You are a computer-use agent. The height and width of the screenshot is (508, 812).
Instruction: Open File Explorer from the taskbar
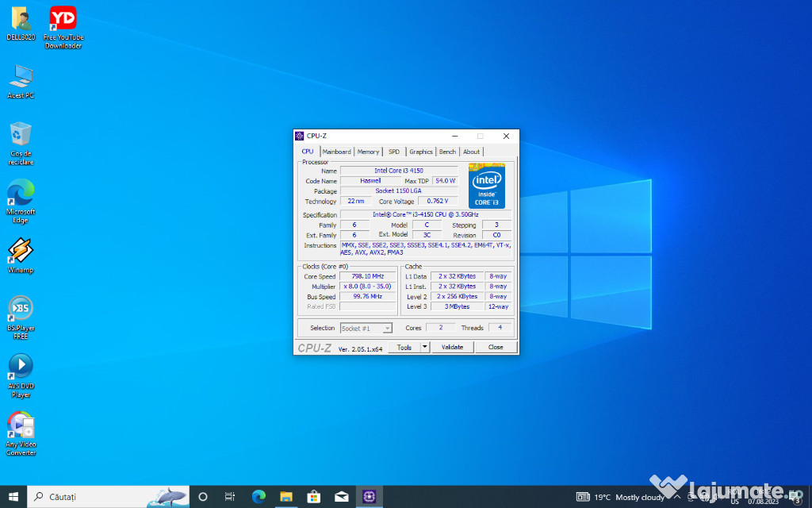(x=285, y=497)
